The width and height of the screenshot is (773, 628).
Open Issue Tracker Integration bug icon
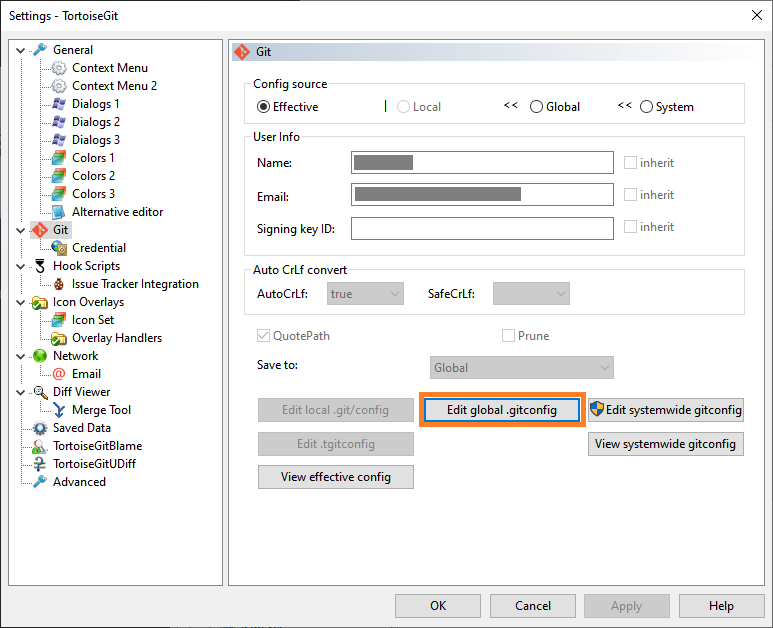[x=59, y=284]
